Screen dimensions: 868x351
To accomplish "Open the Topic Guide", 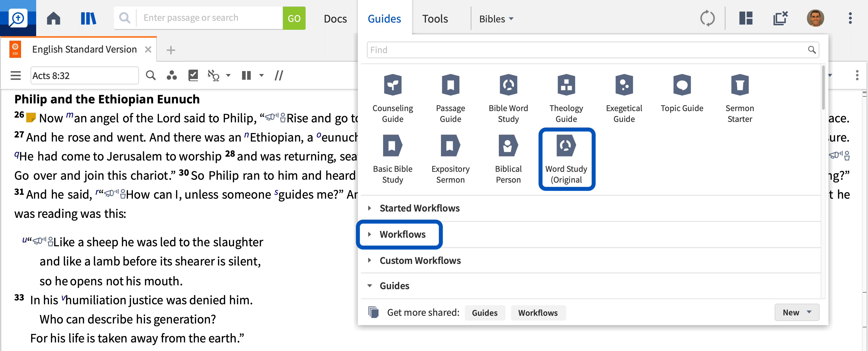I will point(682,93).
